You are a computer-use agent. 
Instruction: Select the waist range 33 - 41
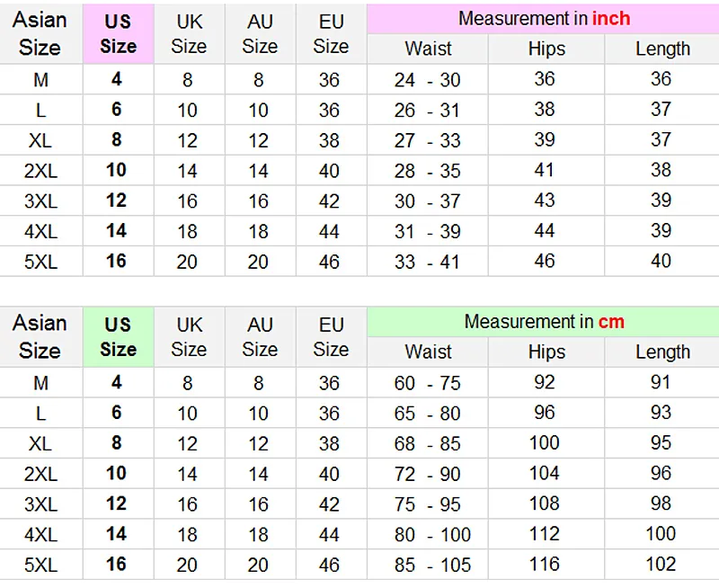428,262
